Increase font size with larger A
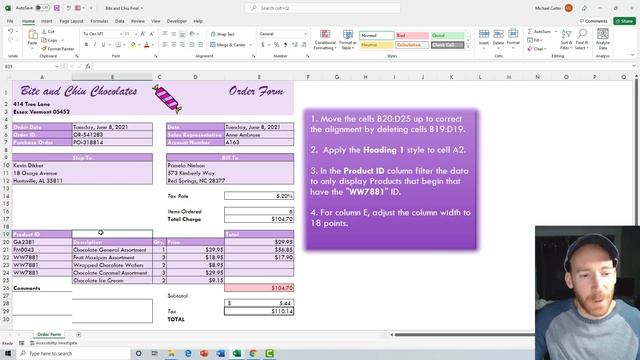 143,33
